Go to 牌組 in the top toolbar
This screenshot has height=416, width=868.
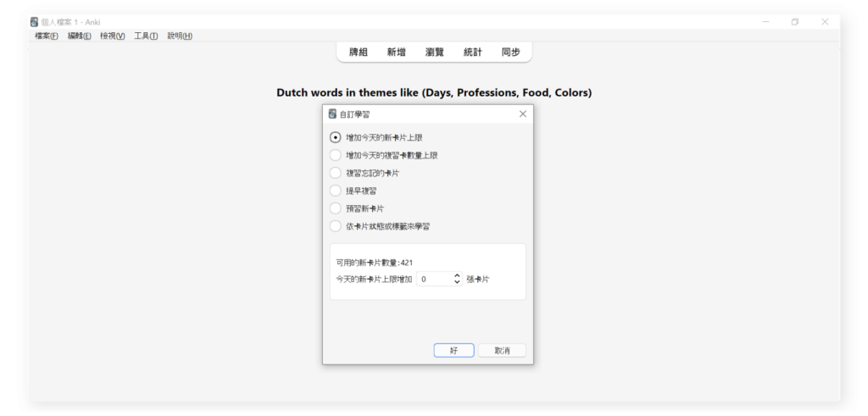(x=359, y=53)
